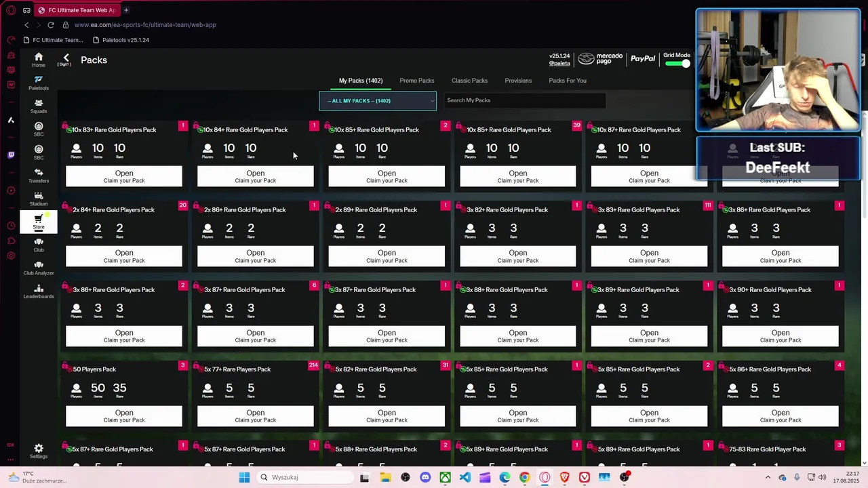This screenshot has width=868, height=488.
Task: Open Discord from the taskbar
Action: 425,477
